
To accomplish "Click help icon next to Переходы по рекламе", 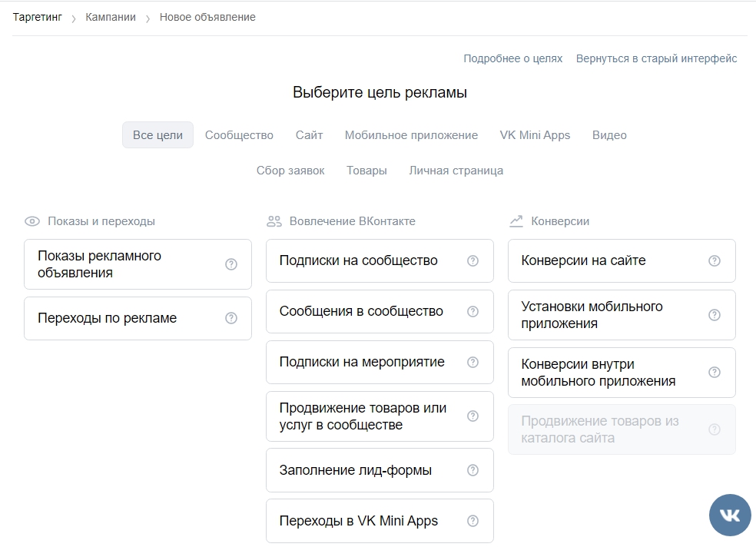I will pos(231,318).
